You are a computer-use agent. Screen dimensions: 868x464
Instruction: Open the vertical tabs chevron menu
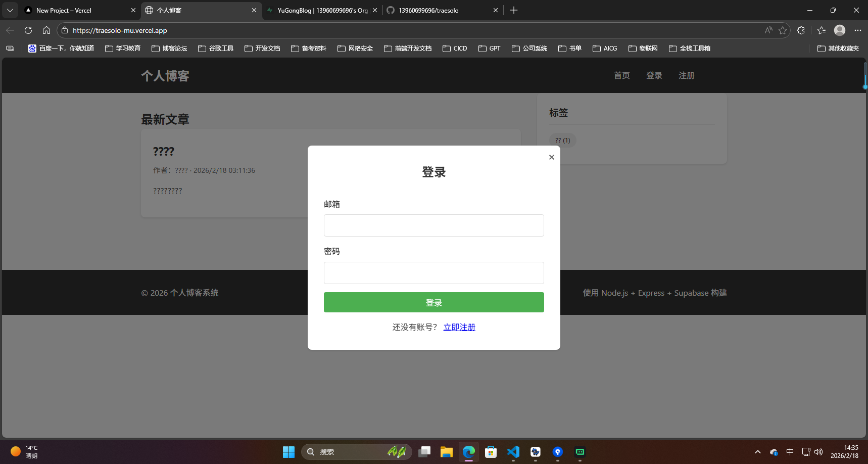pyautogui.click(x=10, y=10)
